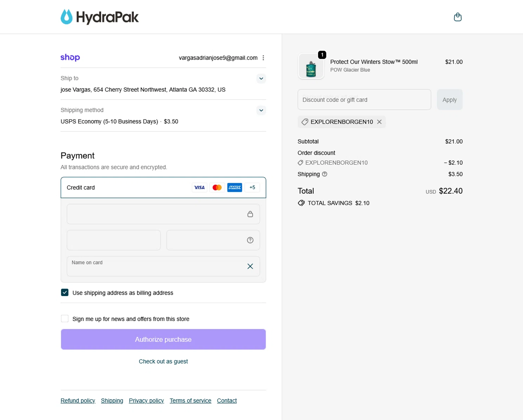Image resolution: width=523 pixels, height=420 pixels.
Task: Focus the Discount code or gift card field
Action: click(x=364, y=100)
